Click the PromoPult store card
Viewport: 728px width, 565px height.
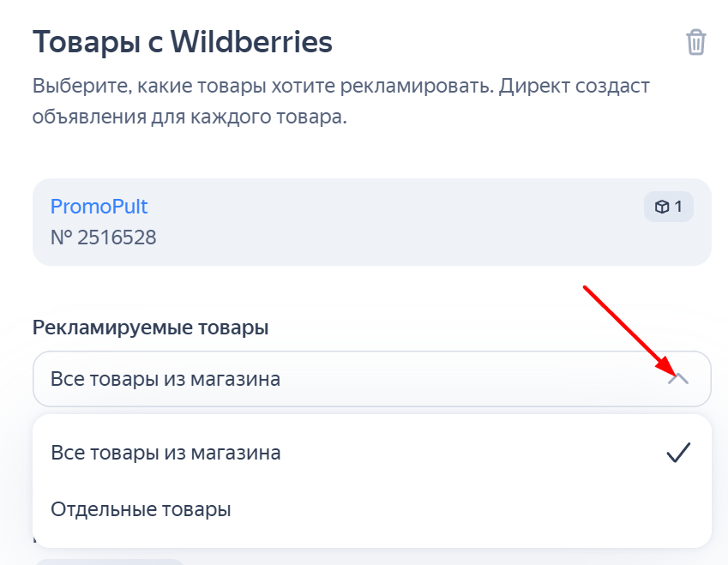(371, 222)
